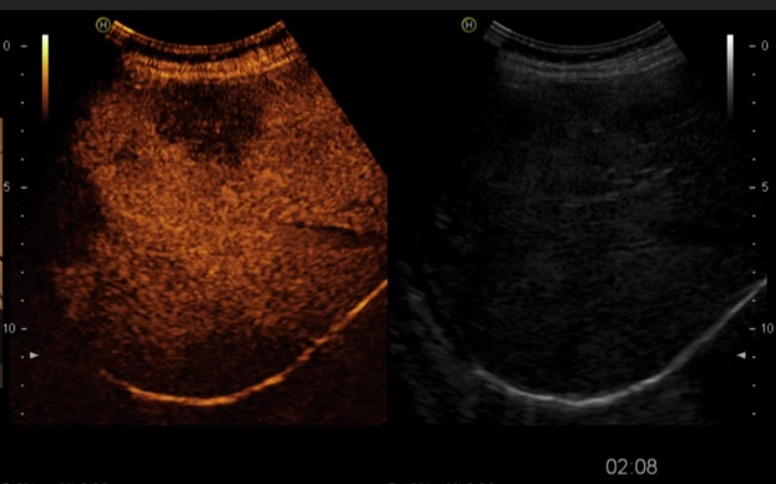Click the left focal zone arrow marker
This screenshot has height=484, width=776.
tap(34, 355)
